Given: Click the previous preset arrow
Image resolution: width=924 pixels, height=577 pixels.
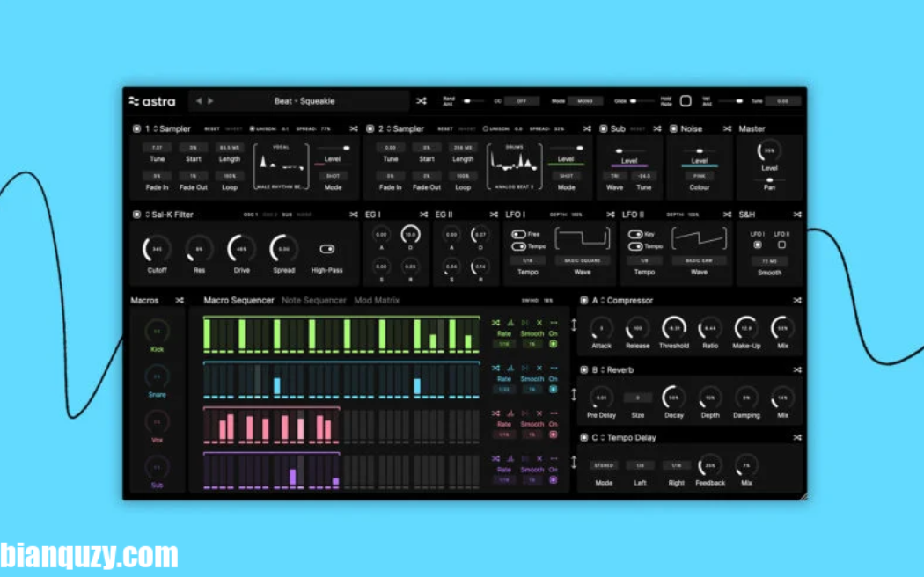Looking at the screenshot, I should coord(199,101).
